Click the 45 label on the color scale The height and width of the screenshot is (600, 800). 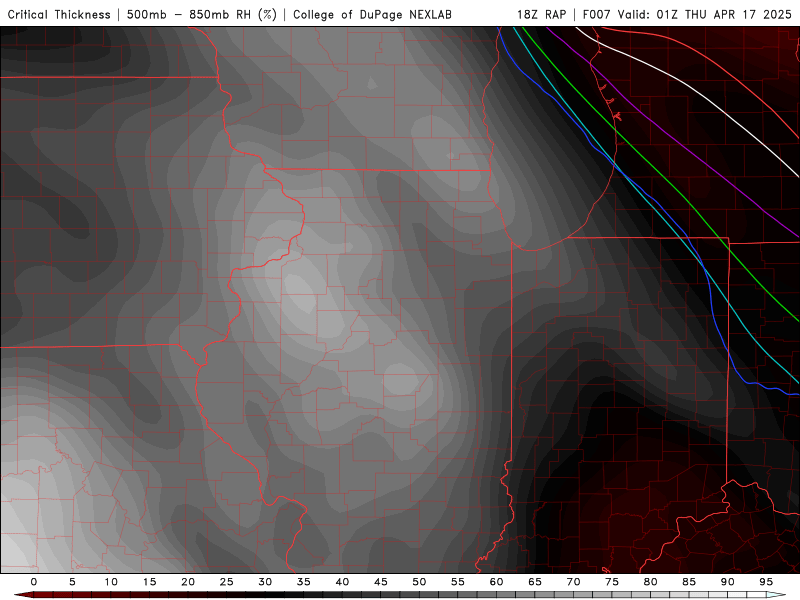[381, 582]
